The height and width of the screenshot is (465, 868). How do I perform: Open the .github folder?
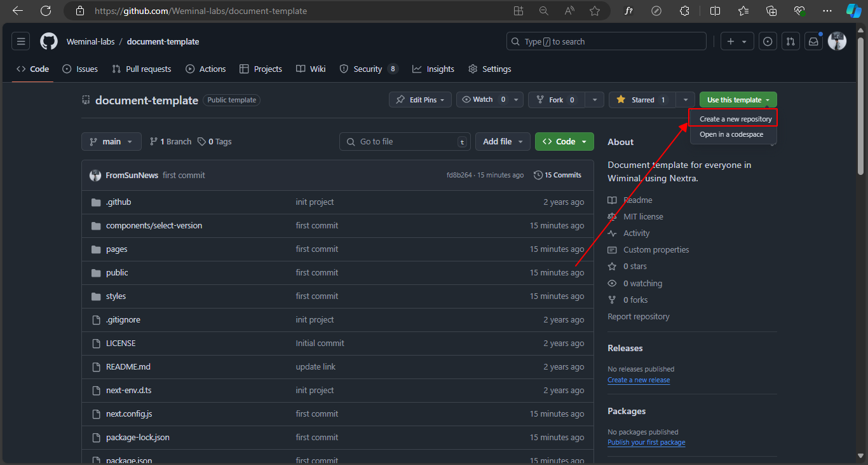(x=118, y=202)
